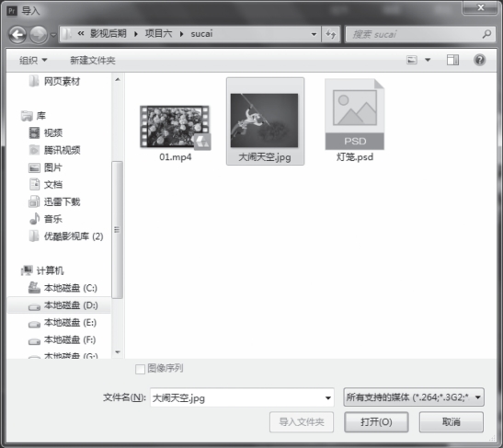Click the 取消 button
The image size is (503, 448).
click(451, 421)
